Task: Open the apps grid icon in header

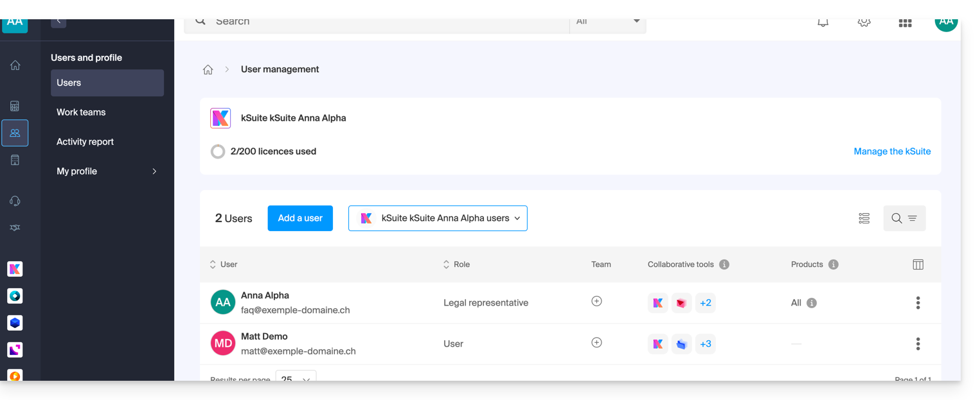Action: click(x=905, y=23)
